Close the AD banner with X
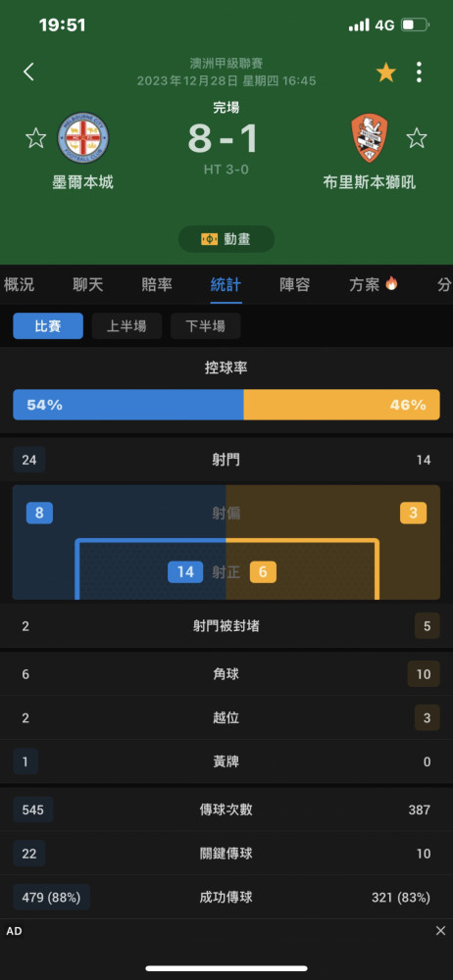This screenshot has width=453, height=980. pos(440,931)
